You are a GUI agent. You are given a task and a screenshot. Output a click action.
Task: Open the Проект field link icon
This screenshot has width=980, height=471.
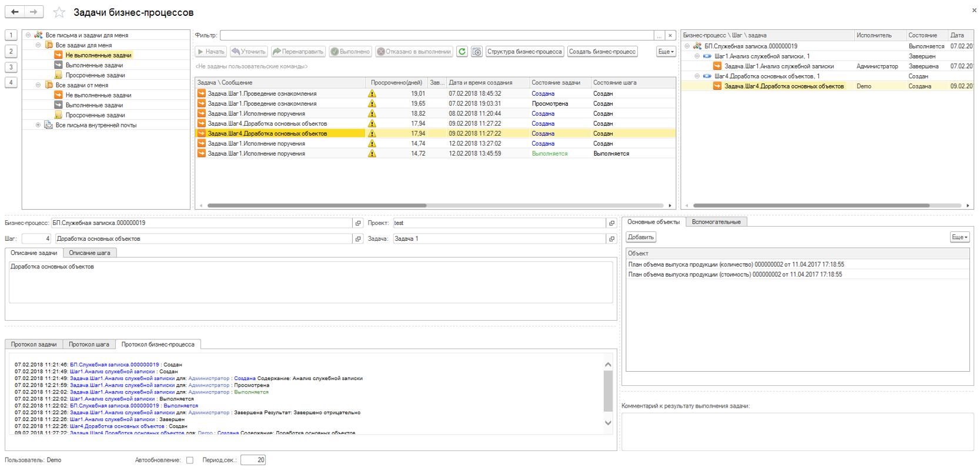pos(611,223)
